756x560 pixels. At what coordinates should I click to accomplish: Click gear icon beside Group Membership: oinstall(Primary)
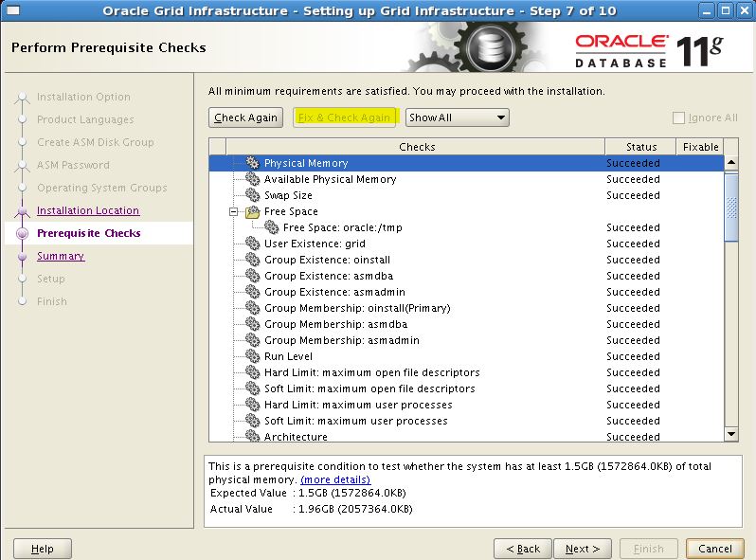[252, 308]
